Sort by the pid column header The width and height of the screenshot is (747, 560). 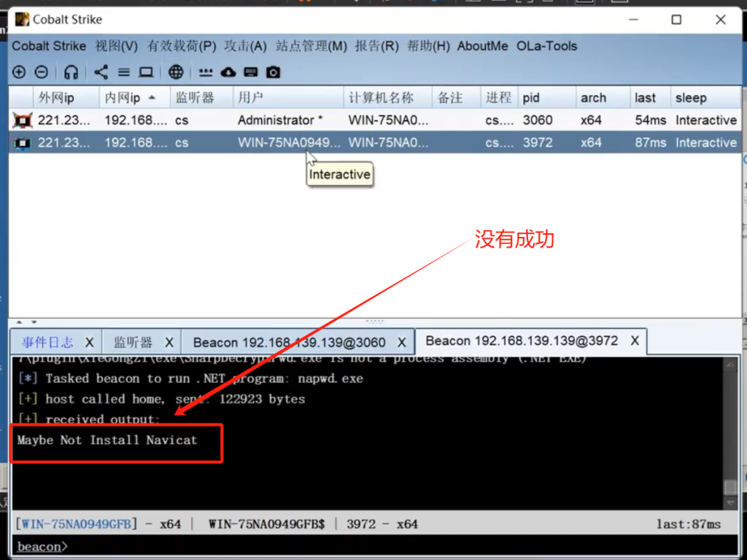(x=547, y=98)
